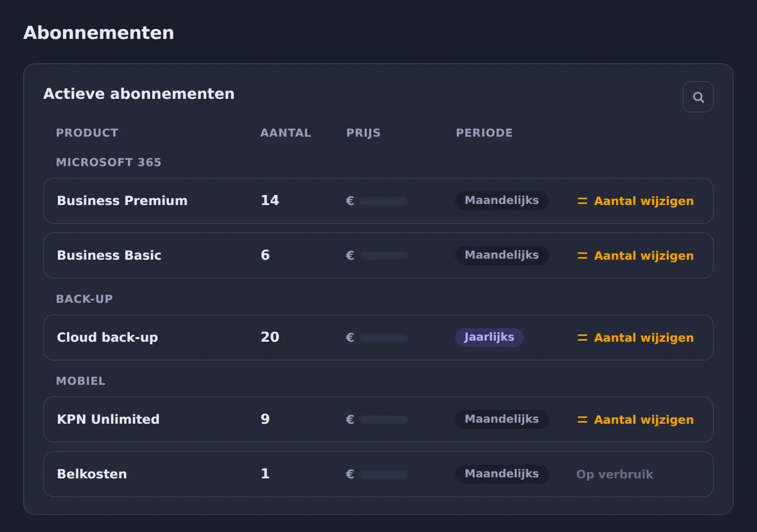Open the Business Premium subscription row
This screenshot has width=757, height=532.
[378, 201]
